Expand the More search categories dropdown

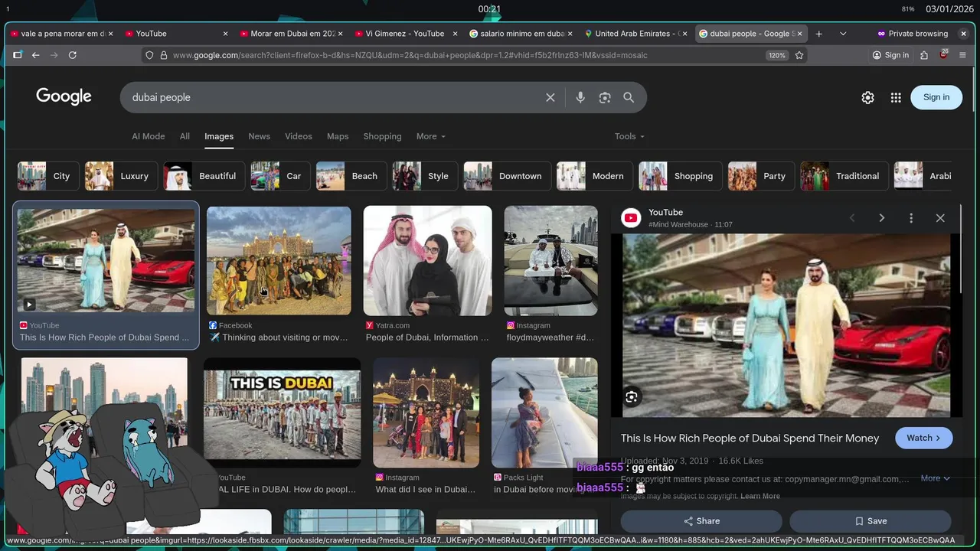(430, 136)
